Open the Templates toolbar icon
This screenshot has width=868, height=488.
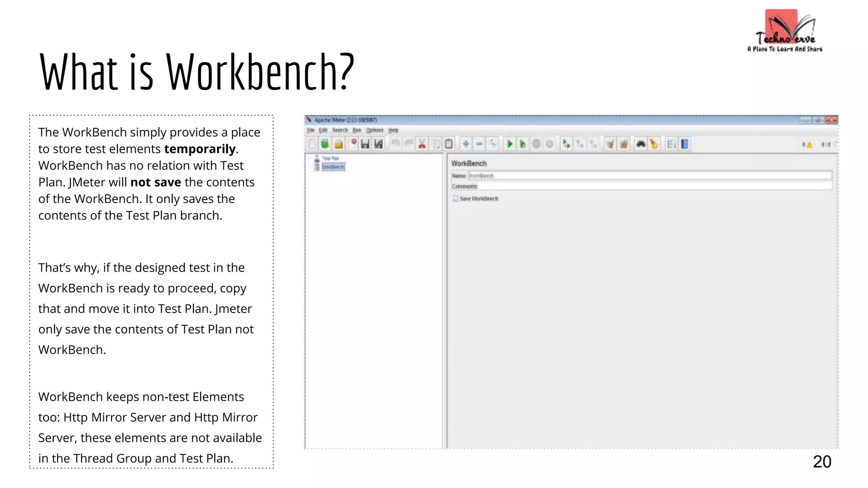click(x=325, y=144)
